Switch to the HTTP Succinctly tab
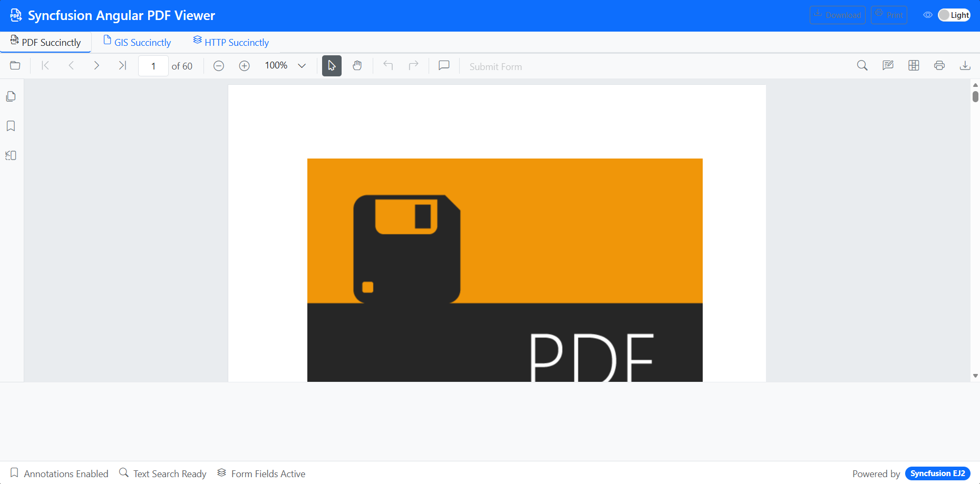This screenshot has width=980, height=484. click(x=231, y=42)
